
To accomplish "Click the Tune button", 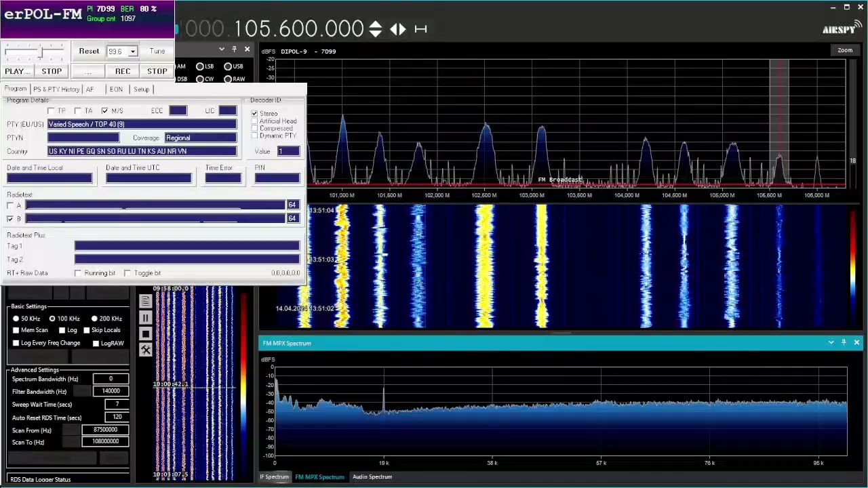I will (x=157, y=52).
